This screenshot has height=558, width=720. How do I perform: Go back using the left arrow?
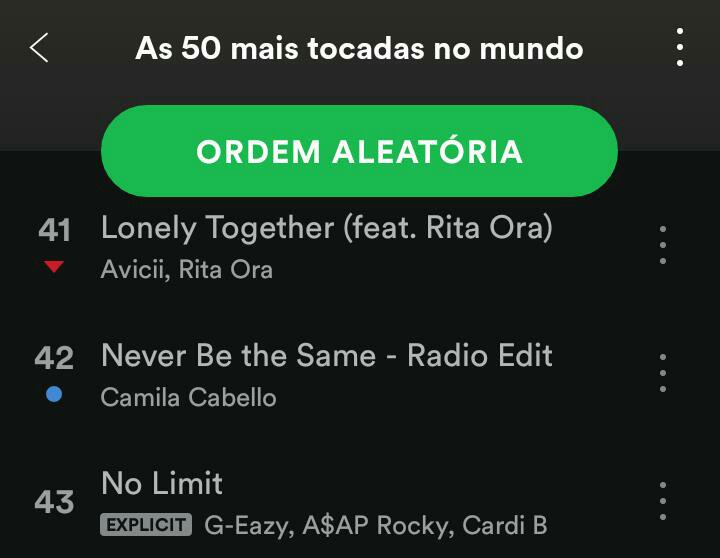click(39, 48)
